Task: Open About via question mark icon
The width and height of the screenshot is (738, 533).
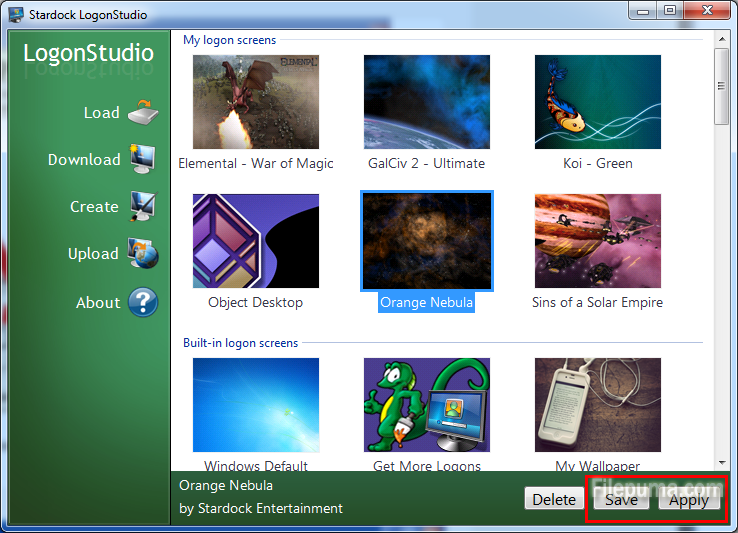Action: (x=143, y=302)
